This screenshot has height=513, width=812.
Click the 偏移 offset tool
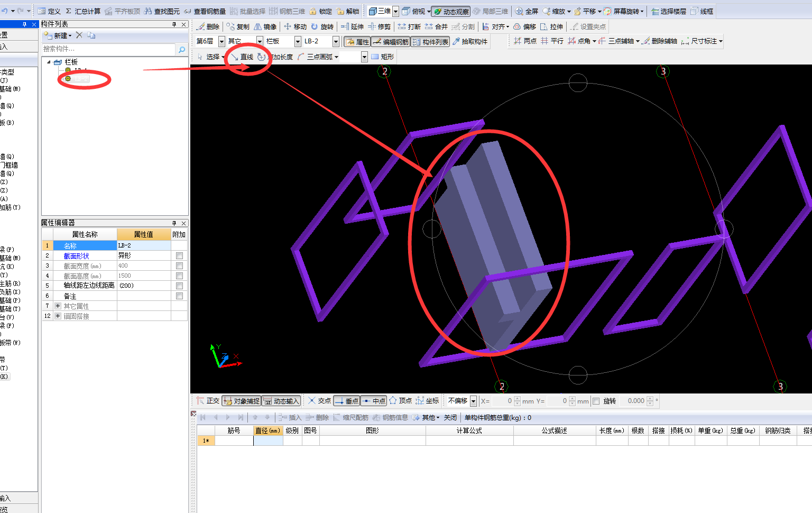point(524,26)
